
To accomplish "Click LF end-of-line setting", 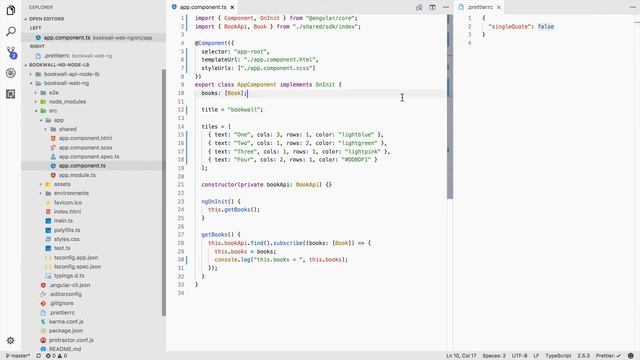I will (536, 356).
